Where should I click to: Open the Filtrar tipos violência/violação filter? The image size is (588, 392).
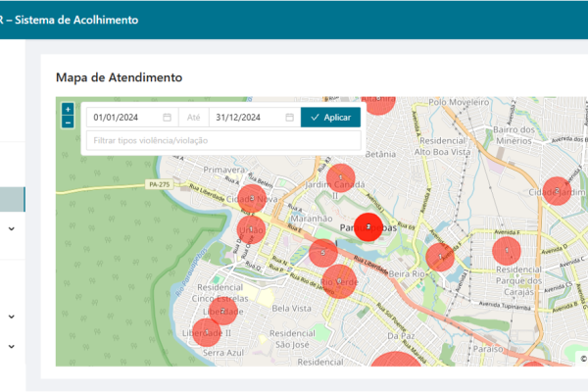220,141
